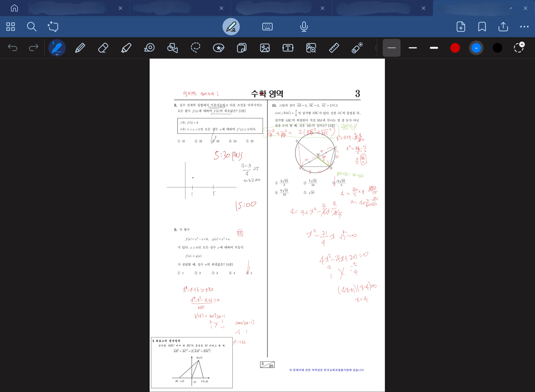Select the eraser tool

click(103, 48)
